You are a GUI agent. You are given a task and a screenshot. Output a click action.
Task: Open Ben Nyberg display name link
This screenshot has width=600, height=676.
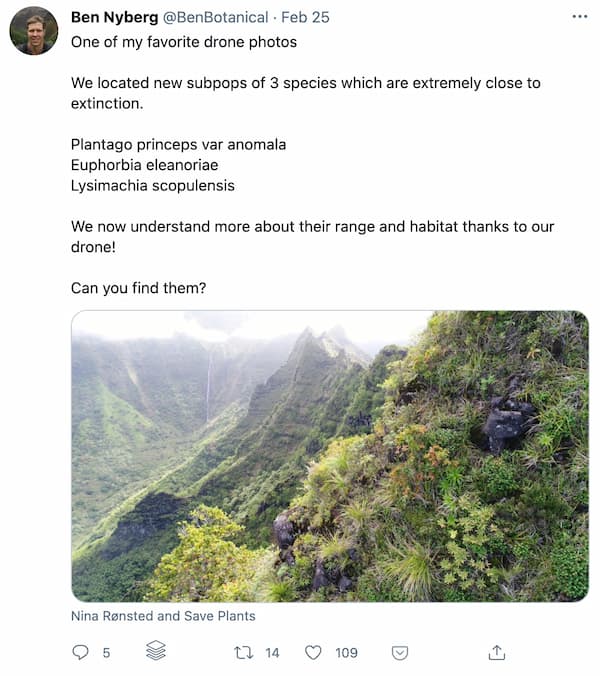[x=113, y=17]
